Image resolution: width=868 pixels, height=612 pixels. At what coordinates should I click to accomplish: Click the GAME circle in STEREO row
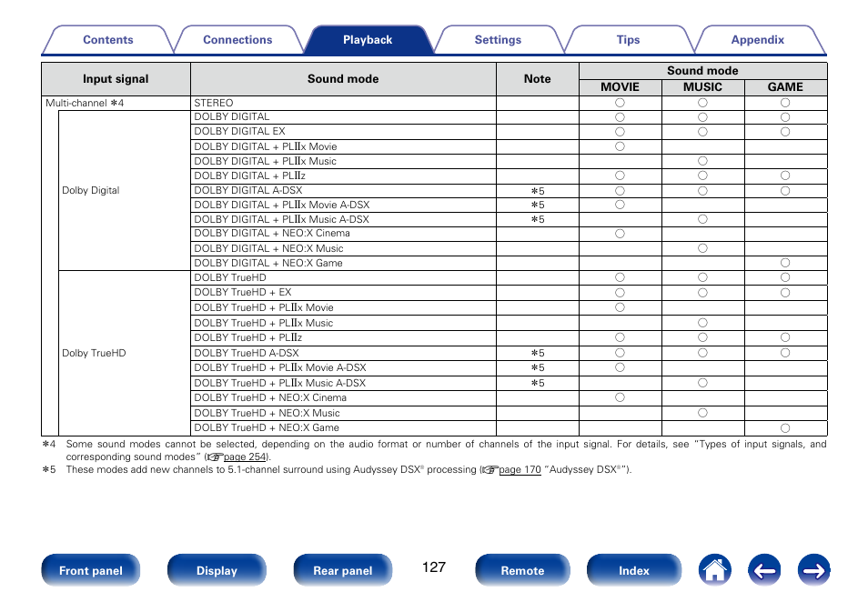(785, 103)
